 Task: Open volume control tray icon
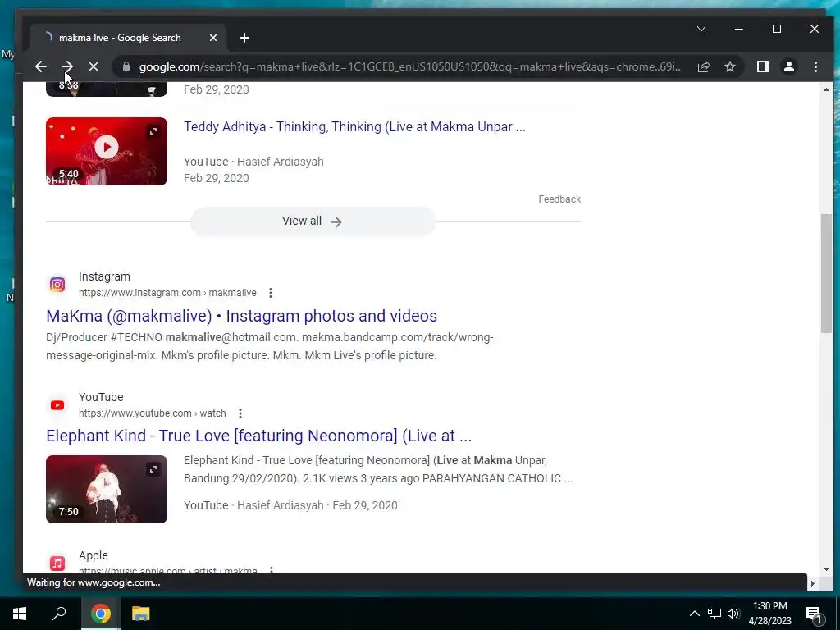tap(733, 614)
